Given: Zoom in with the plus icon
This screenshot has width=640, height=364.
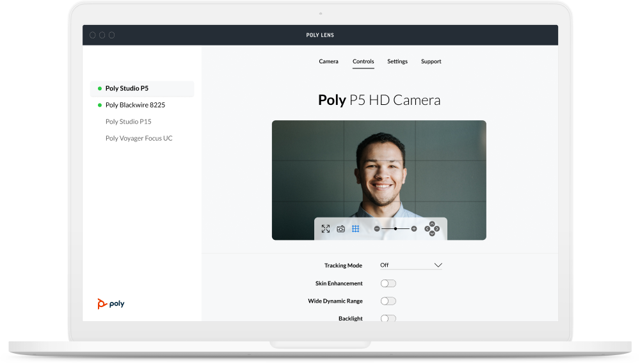Looking at the screenshot, I should 414,229.
